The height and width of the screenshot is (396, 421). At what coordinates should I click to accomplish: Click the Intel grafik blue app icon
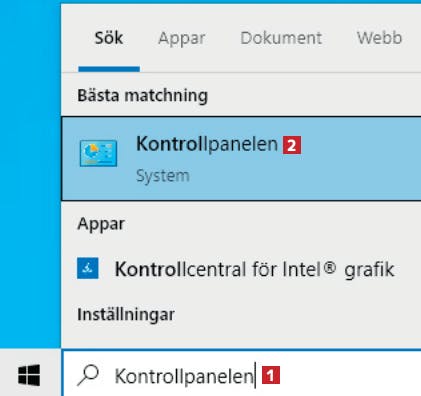click(x=88, y=268)
